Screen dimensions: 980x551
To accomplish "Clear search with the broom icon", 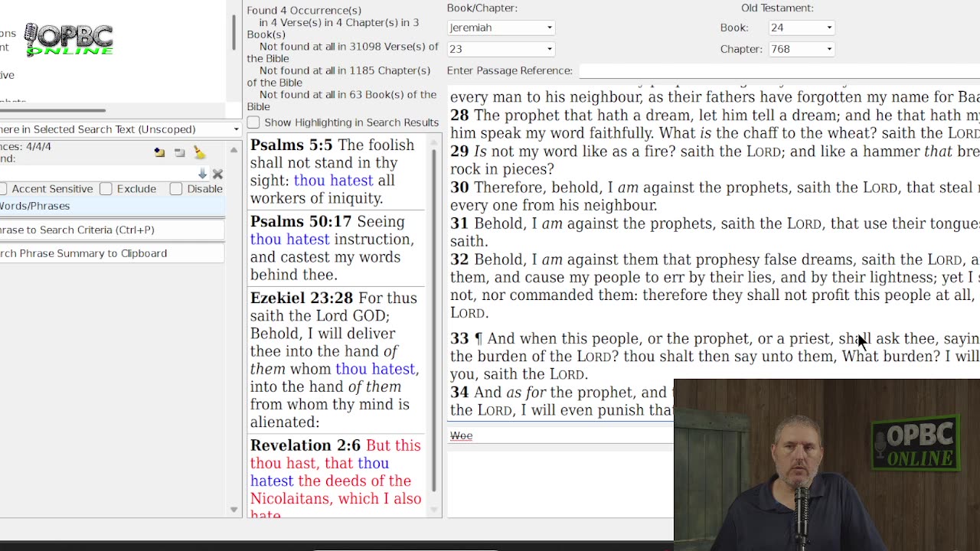I will coord(199,152).
